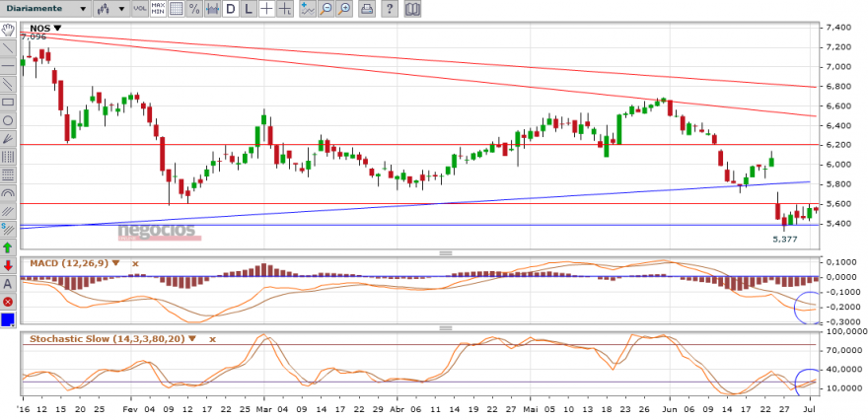Expand the NOS symbol dropdown arrow

(57, 29)
